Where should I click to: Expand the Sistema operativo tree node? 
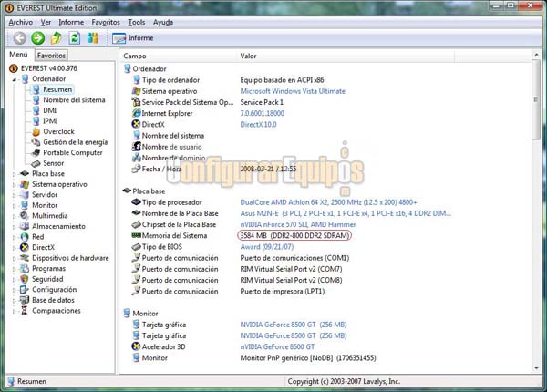[15, 184]
